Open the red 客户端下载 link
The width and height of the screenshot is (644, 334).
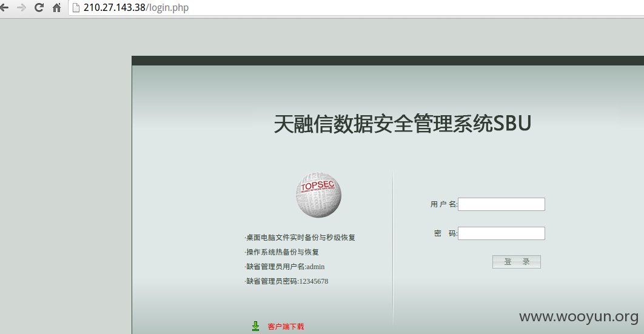coord(286,327)
